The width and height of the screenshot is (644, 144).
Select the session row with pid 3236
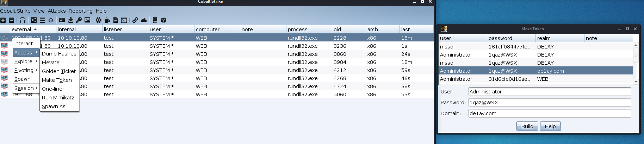click(x=217, y=46)
